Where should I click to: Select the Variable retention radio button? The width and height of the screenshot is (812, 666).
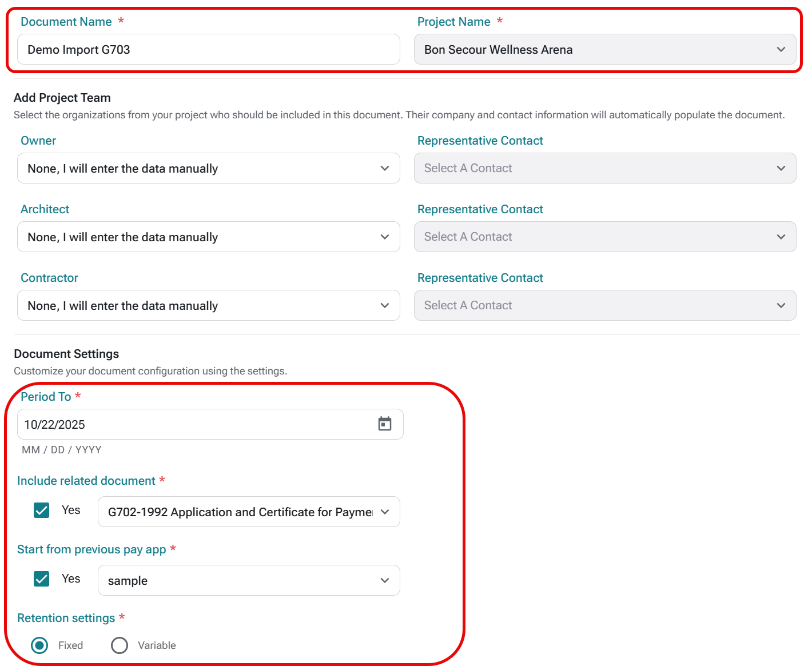pos(120,645)
